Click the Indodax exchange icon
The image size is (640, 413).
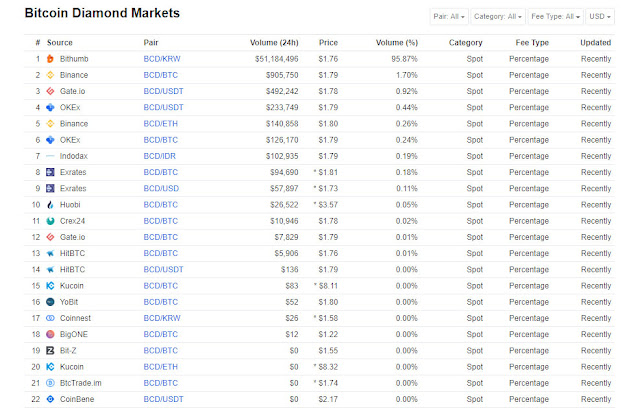[x=50, y=156]
